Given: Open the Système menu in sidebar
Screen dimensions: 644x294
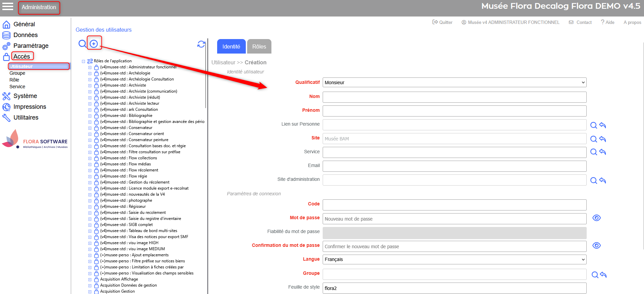Looking at the screenshot, I should (25, 96).
